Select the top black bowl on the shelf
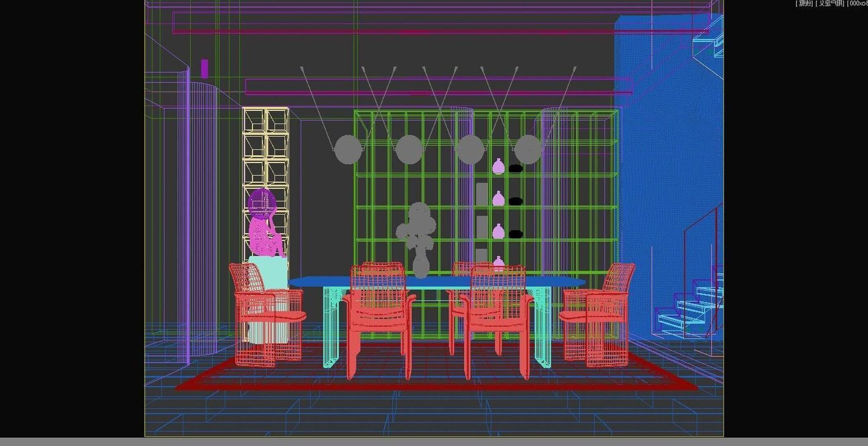868x446 pixels. (x=515, y=168)
